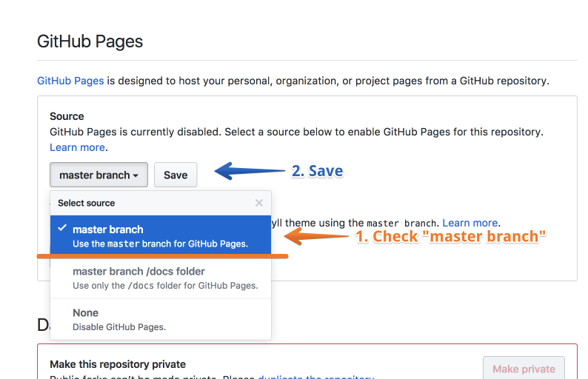Viewport: 588px width, 379px height.
Task: Open the GitHub Pages link in description
Action: tap(70, 81)
